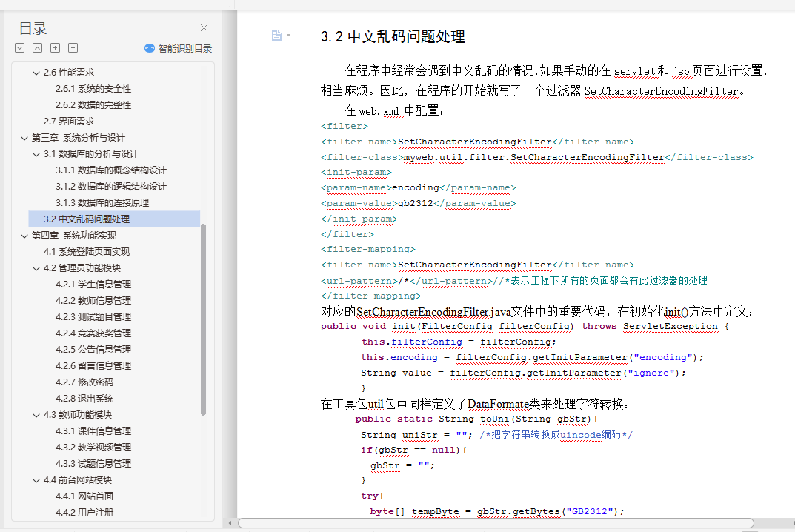Click the left arrow of horizontal scrollbar
The image size is (795, 532).
230,523
